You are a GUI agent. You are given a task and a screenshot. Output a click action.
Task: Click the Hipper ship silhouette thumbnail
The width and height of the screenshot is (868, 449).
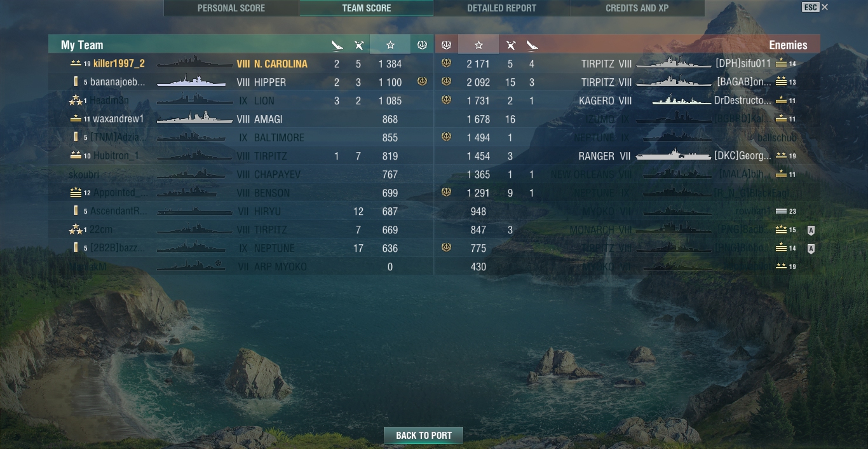(191, 81)
